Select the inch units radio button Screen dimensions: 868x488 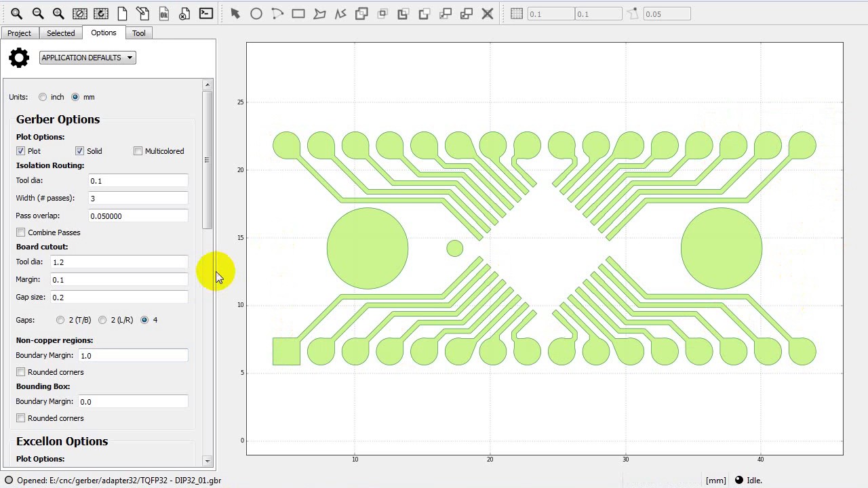coord(43,97)
